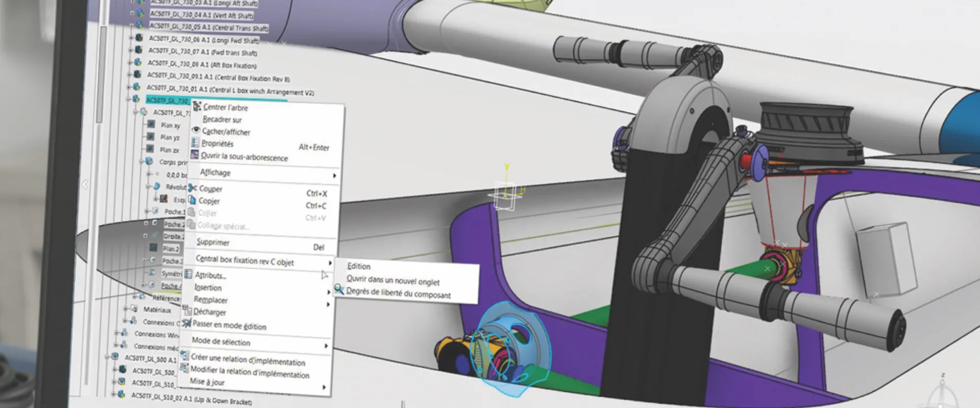The image size is (980, 408).
Task: Expand the Mode de sélection submenu
Action: [258, 343]
